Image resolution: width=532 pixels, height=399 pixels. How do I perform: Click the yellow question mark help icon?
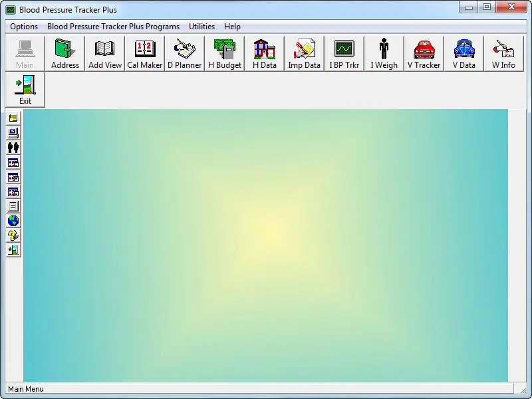point(13,235)
